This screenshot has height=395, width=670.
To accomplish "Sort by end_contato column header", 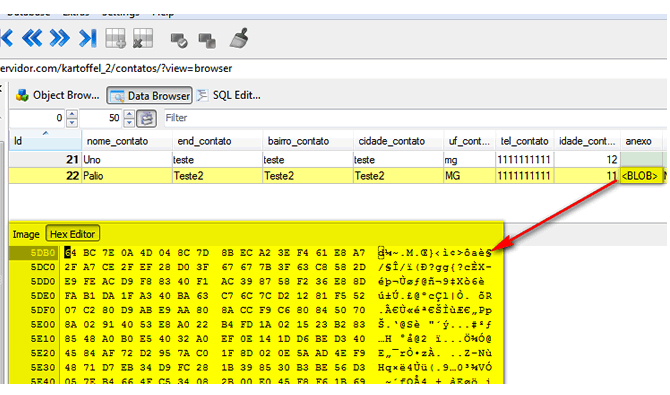I will coord(217,141).
